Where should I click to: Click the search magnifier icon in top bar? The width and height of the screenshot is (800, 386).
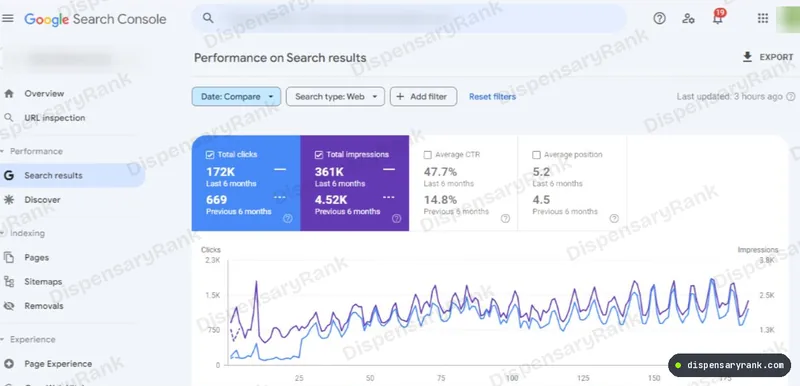tap(208, 18)
